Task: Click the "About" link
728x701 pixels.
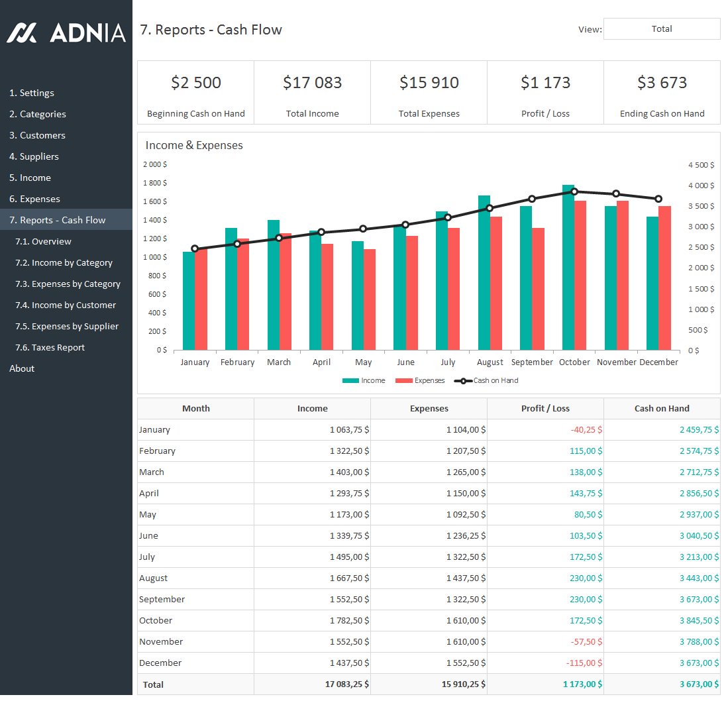Action: click(21, 368)
